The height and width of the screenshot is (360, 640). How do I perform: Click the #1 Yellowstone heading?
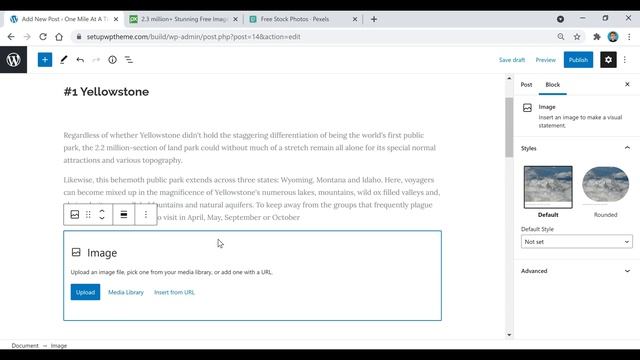click(106, 92)
